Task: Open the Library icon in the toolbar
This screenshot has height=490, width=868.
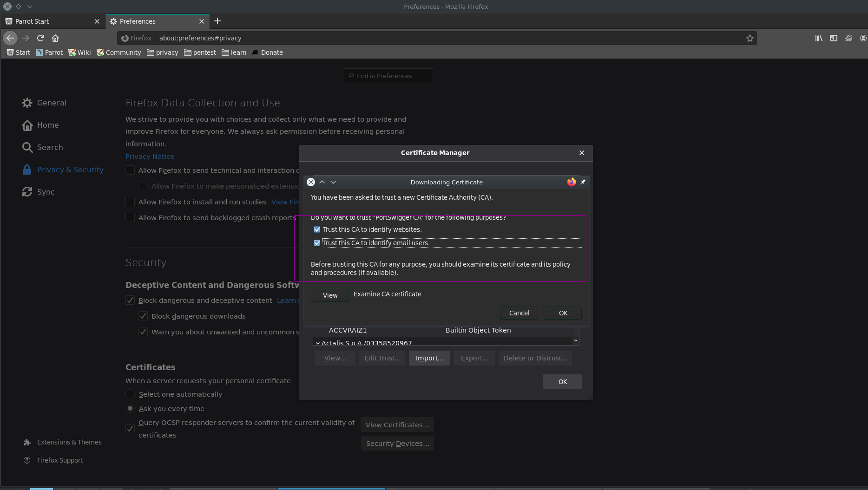Action: tap(819, 38)
